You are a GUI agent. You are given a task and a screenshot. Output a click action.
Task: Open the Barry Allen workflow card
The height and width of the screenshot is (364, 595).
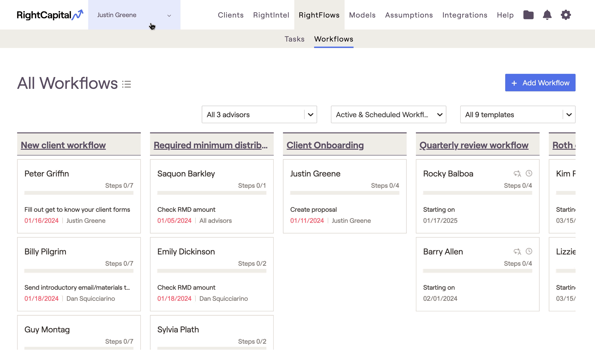click(477, 274)
